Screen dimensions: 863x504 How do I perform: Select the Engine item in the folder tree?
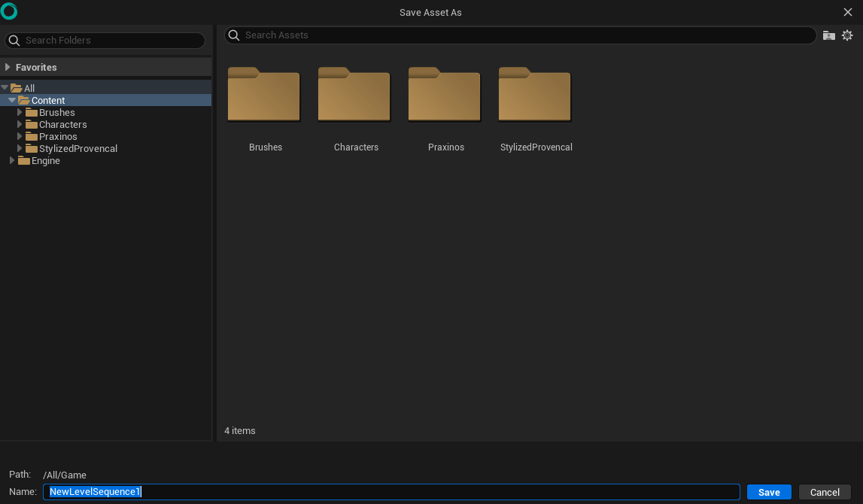click(x=44, y=160)
